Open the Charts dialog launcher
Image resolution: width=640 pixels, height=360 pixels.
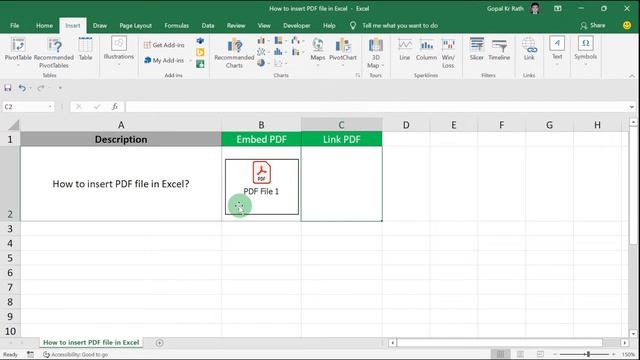coord(358,76)
